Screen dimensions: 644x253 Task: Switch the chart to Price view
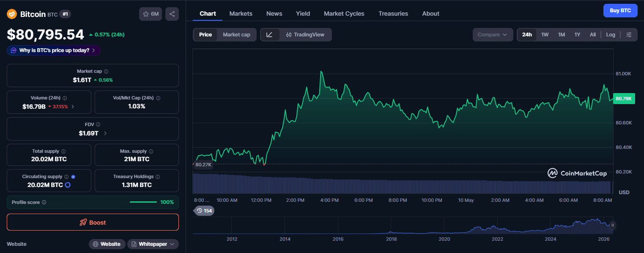206,35
